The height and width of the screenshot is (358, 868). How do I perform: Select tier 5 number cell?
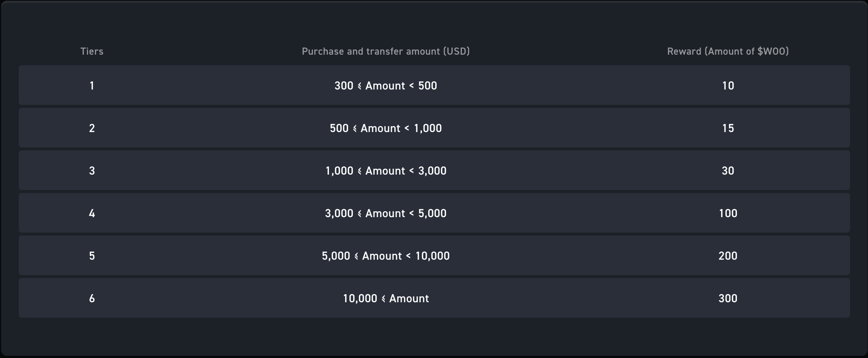(x=92, y=256)
